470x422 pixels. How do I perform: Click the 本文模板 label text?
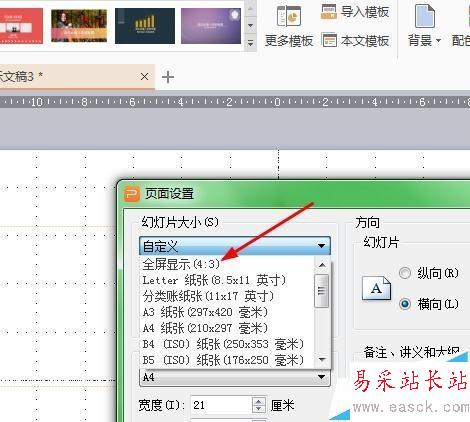click(x=365, y=41)
